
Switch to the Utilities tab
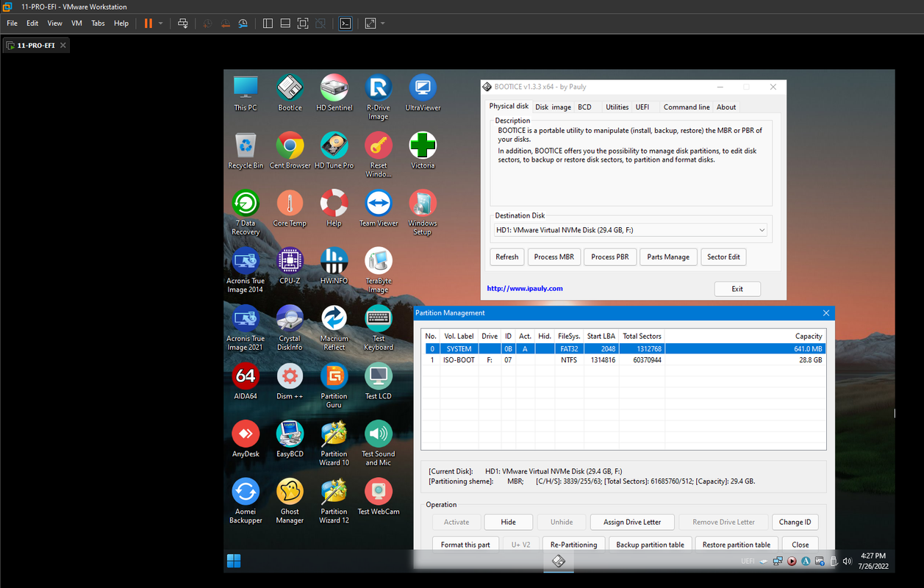click(617, 107)
